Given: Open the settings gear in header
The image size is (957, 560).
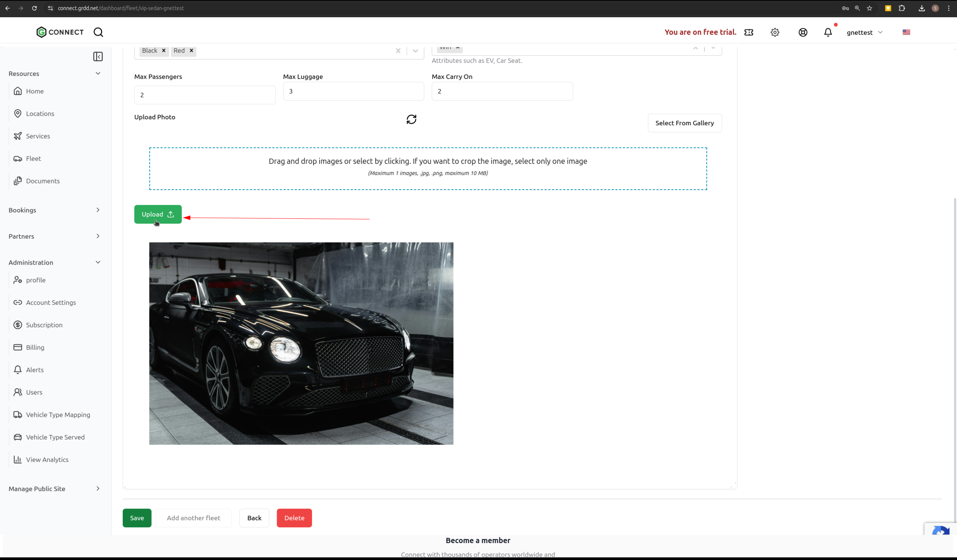Looking at the screenshot, I should 775,32.
